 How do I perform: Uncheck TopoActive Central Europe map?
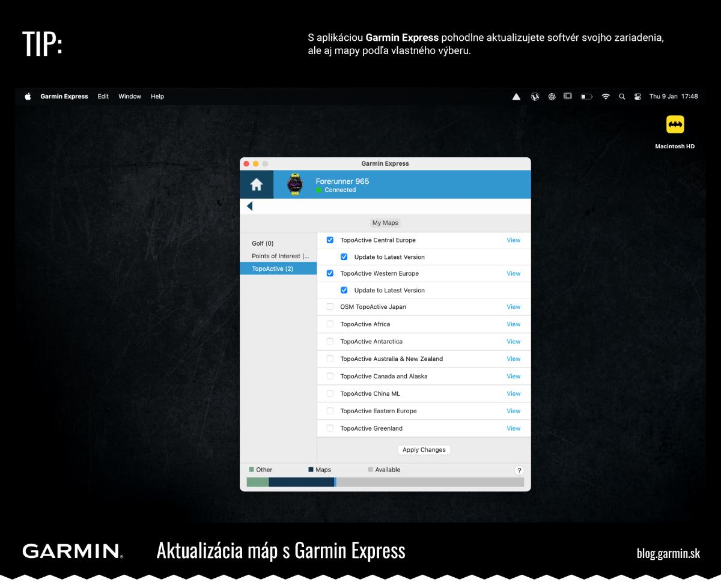(x=330, y=240)
